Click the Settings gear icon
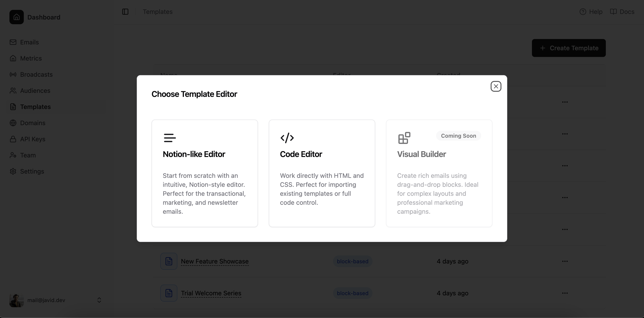Viewport: 644px width, 318px height. [13, 171]
